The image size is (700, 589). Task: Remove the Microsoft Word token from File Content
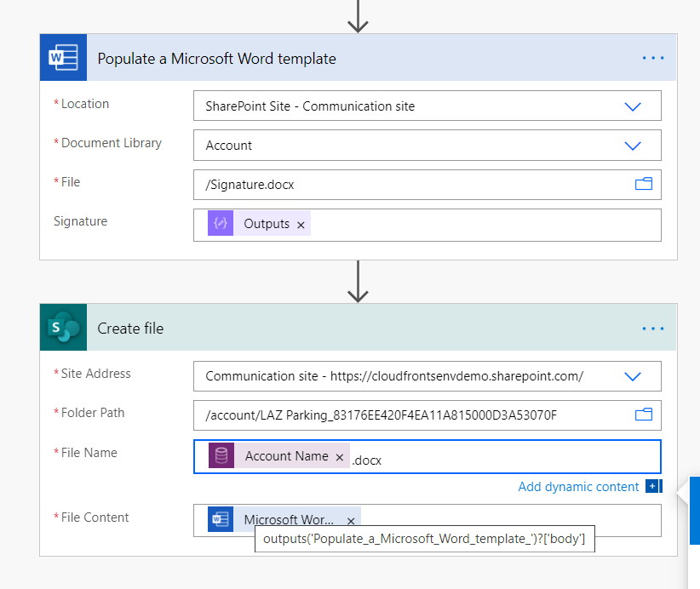[351, 521]
